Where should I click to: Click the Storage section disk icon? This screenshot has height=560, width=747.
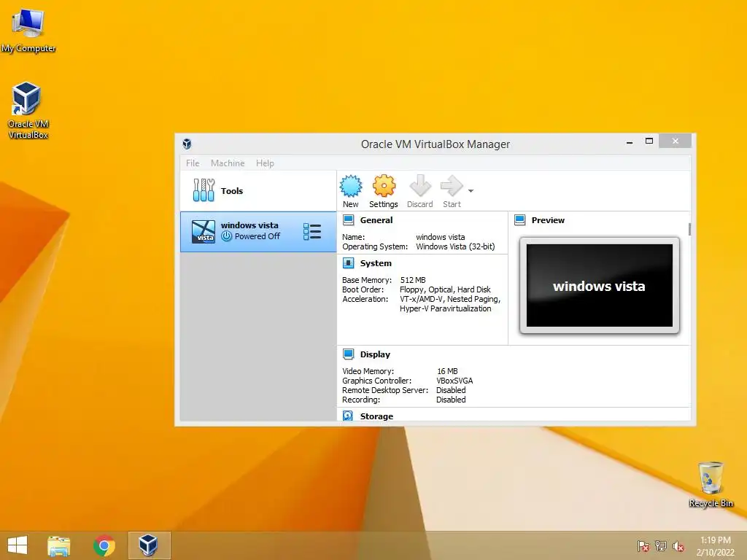coord(348,416)
